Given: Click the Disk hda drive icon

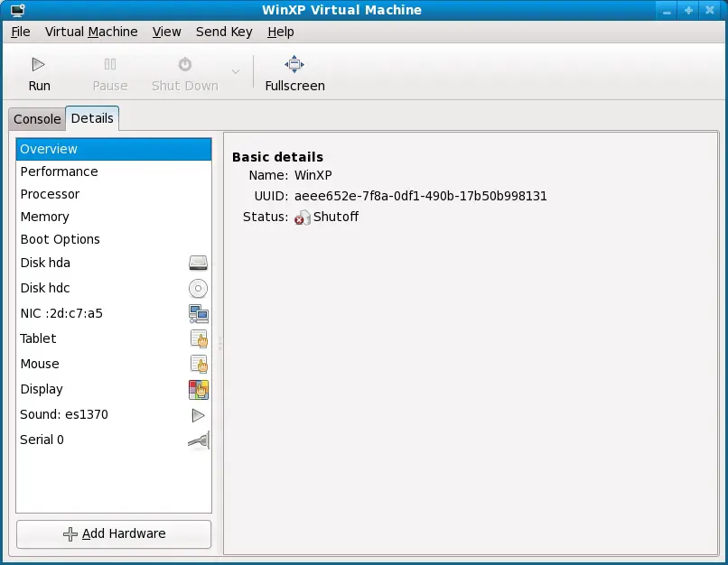Looking at the screenshot, I should click(x=198, y=263).
